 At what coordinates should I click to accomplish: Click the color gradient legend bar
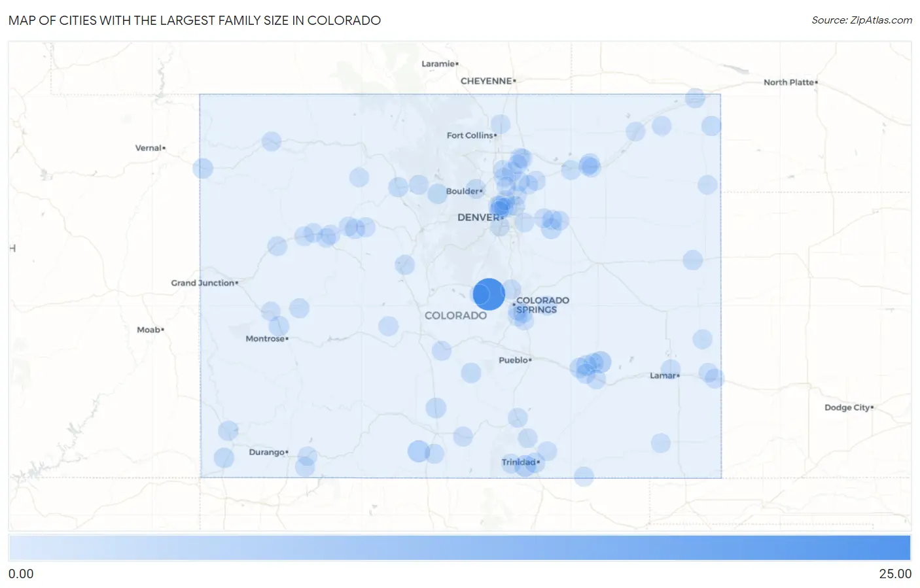pyautogui.click(x=459, y=547)
